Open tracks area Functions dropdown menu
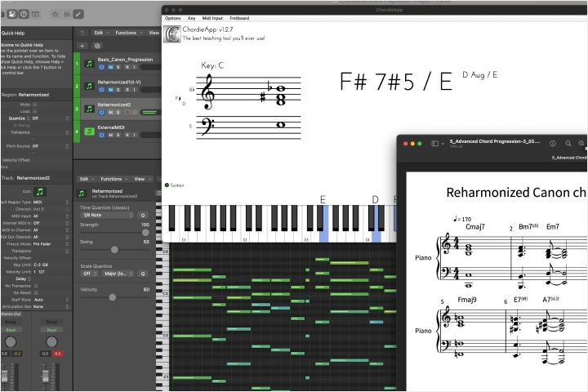 click(129, 33)
